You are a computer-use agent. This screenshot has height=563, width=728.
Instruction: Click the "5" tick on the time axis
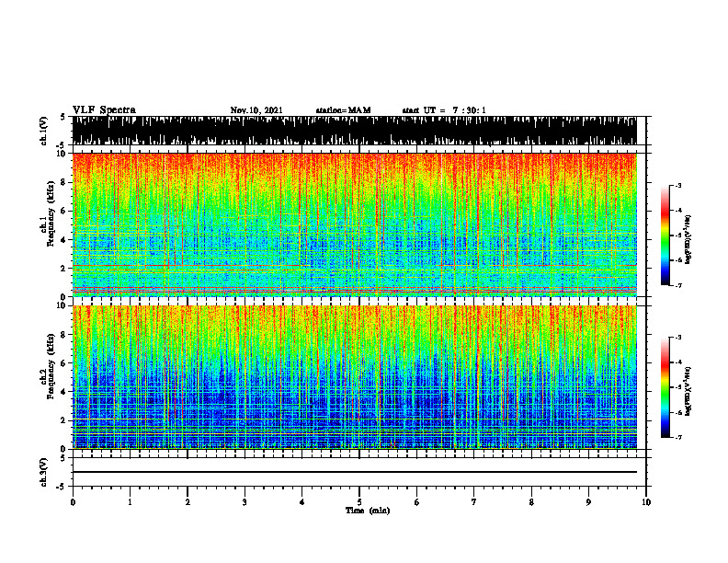pos(359,502)
